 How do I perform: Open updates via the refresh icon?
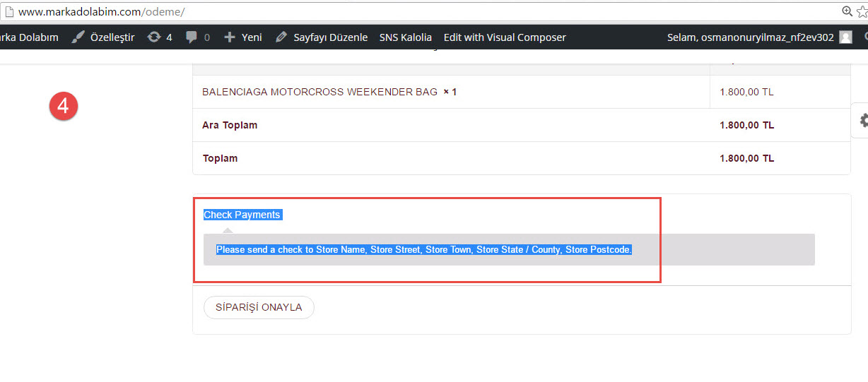[x=153, y=37]
